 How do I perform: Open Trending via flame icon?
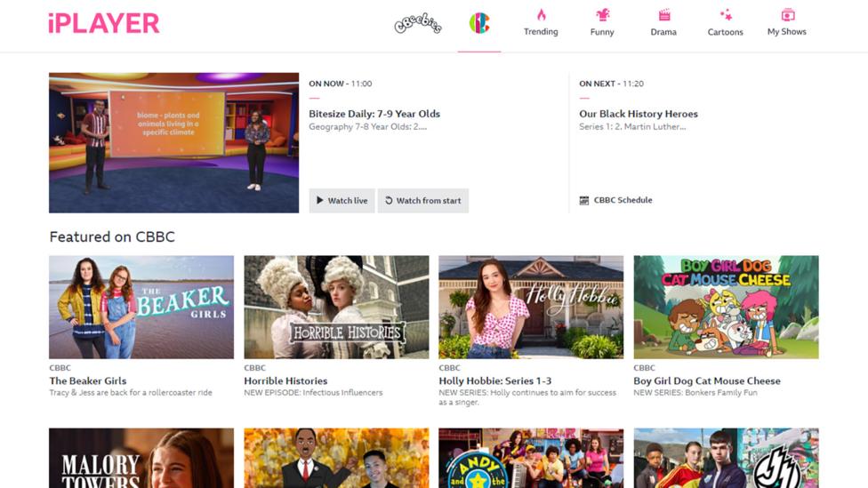pyautogui.click(x=541, y=15)
